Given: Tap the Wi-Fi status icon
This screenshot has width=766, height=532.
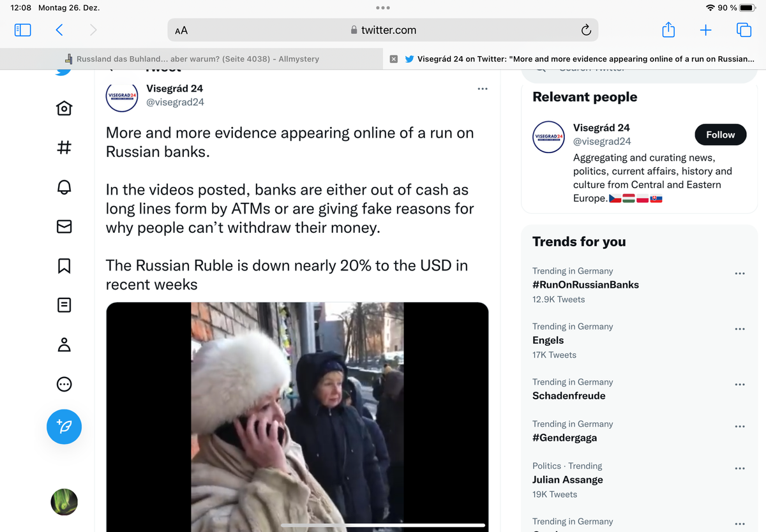Looking at the screenshot, I should click(710, 8).
